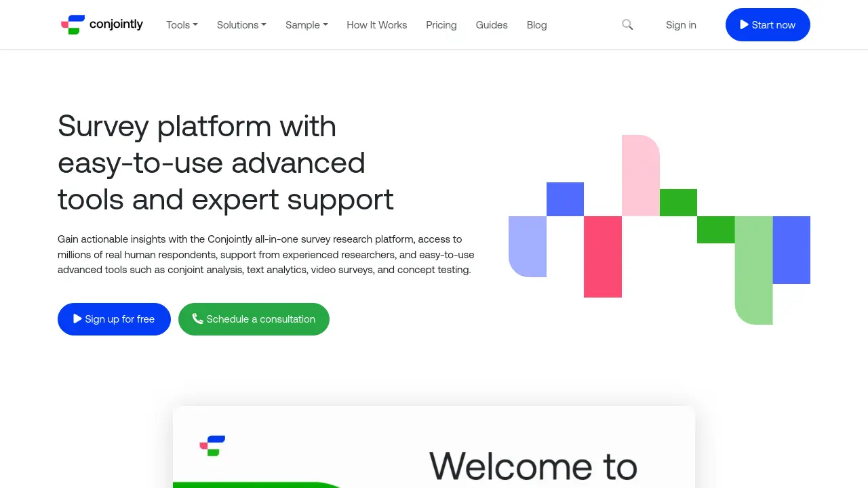Click the Conjointly logo icon in navbar
Screen dimensions: 868x488
tap(73, 24)
